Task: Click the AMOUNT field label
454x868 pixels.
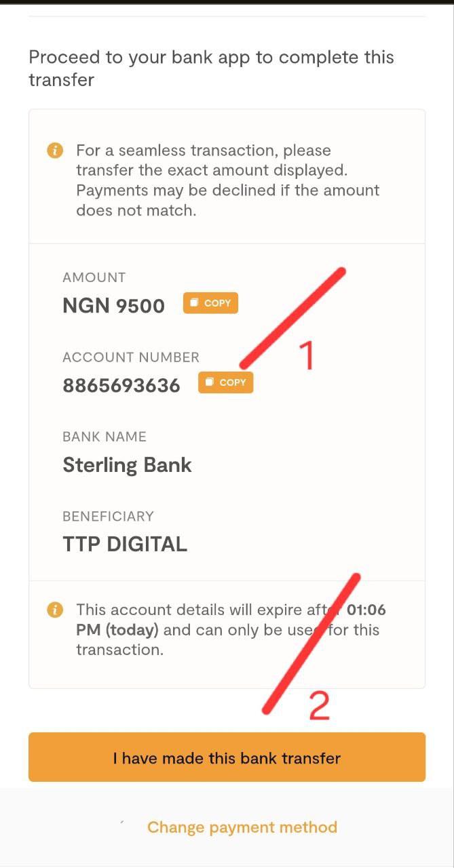Action: [x=94, y=277]
